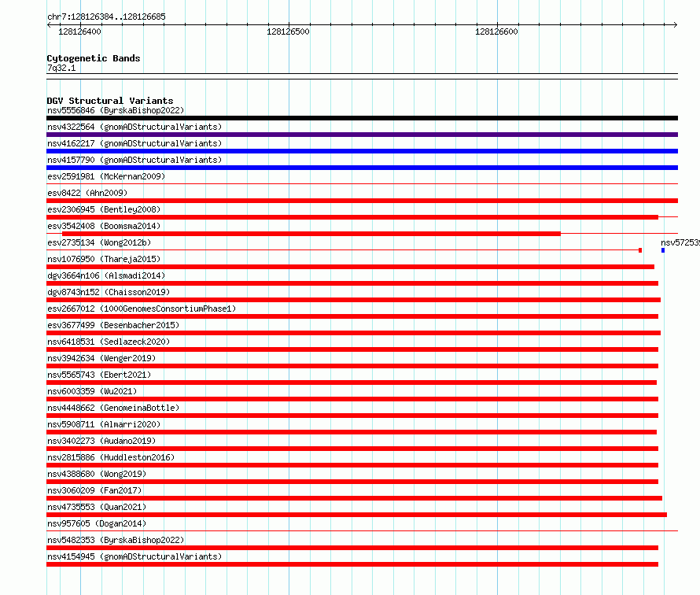Click the red esv2667012 variant bar
The height and width of the screenshot is (595, 700).
point(352,316)
